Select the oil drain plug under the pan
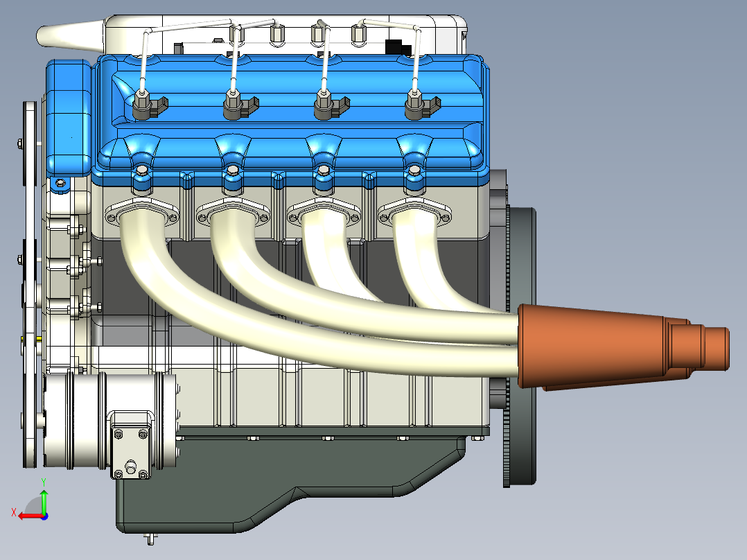The image size is (747, 560). (x=150, y=539)
